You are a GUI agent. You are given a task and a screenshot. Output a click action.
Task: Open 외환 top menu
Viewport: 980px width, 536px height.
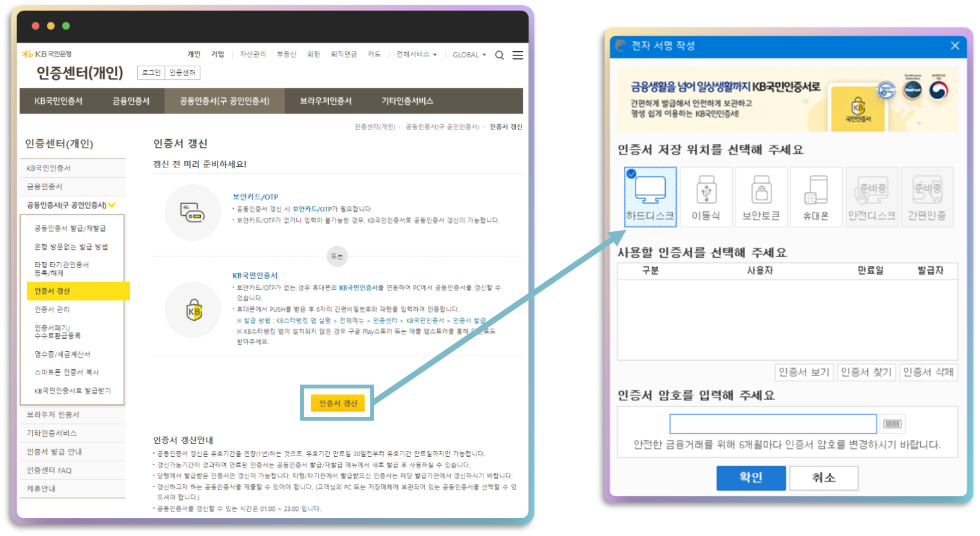tap(314, 54)
